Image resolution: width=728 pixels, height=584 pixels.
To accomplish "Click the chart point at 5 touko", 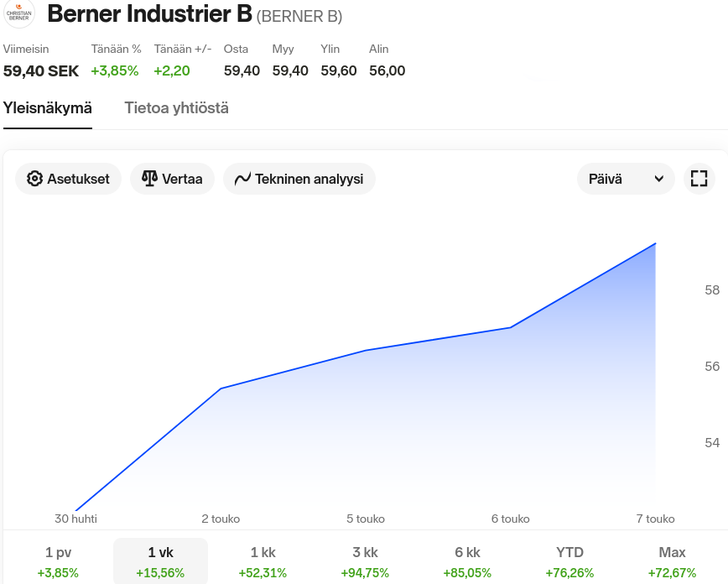I will [366, 350].
